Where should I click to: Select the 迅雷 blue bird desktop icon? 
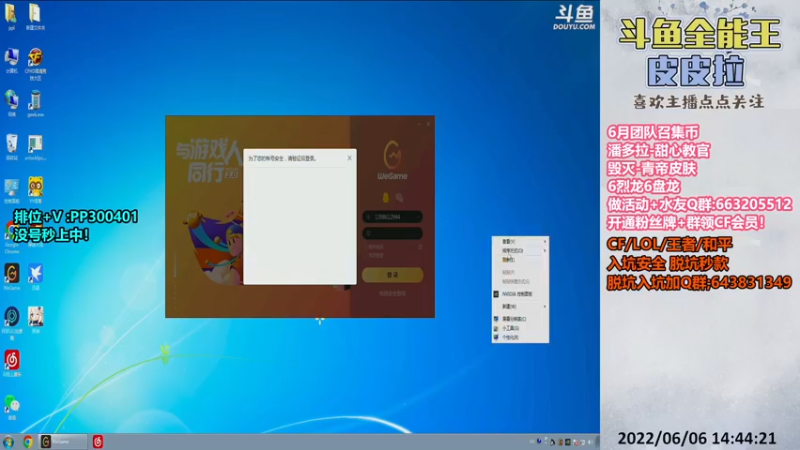35,276
